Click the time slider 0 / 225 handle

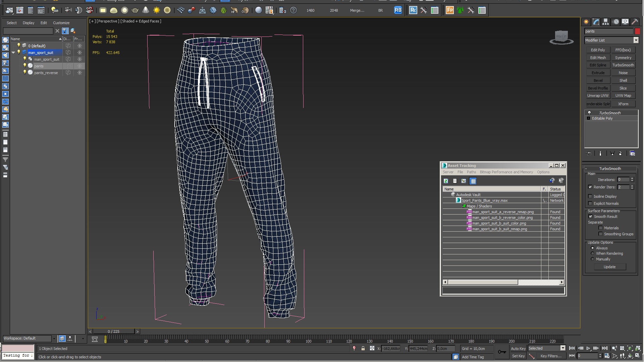(113, 331)
